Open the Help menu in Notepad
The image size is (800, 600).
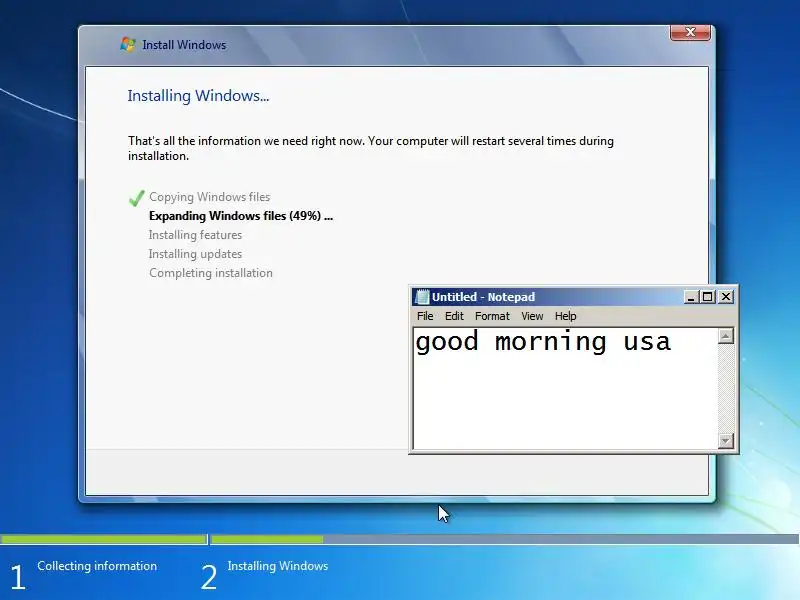(565, 316)
